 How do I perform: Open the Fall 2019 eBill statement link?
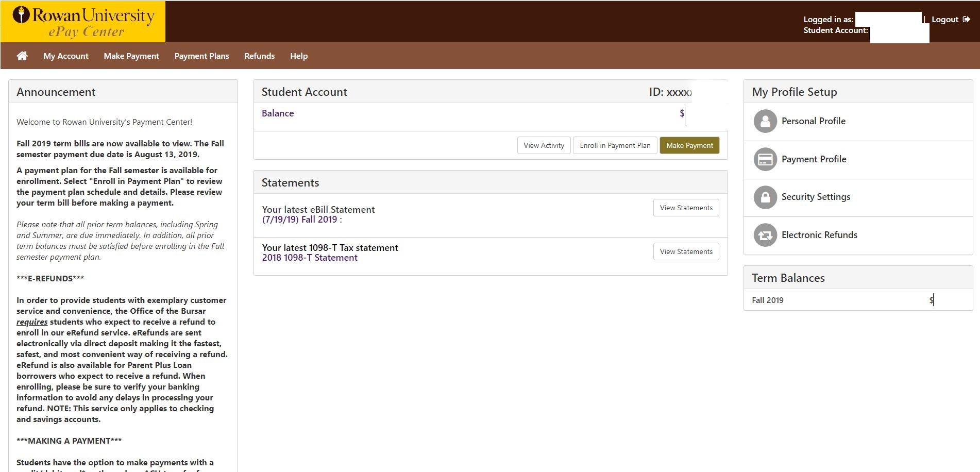301,220
